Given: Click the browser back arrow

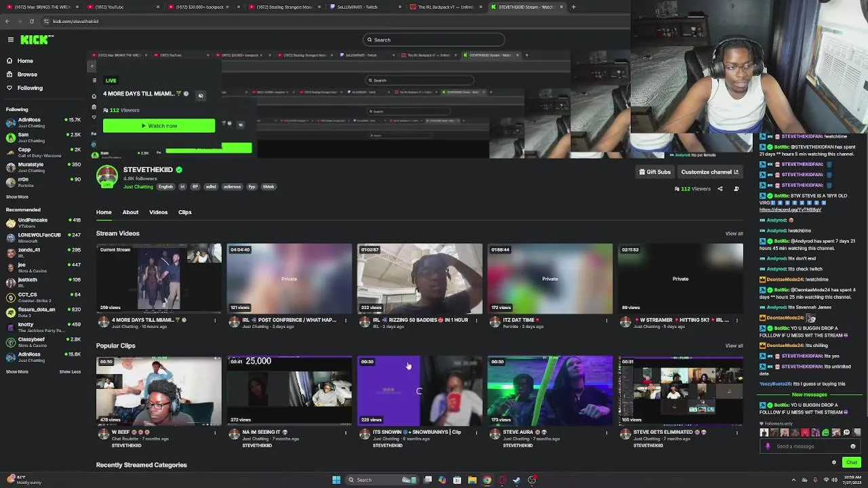Looking at the screenshot, I should pos(7,21).
